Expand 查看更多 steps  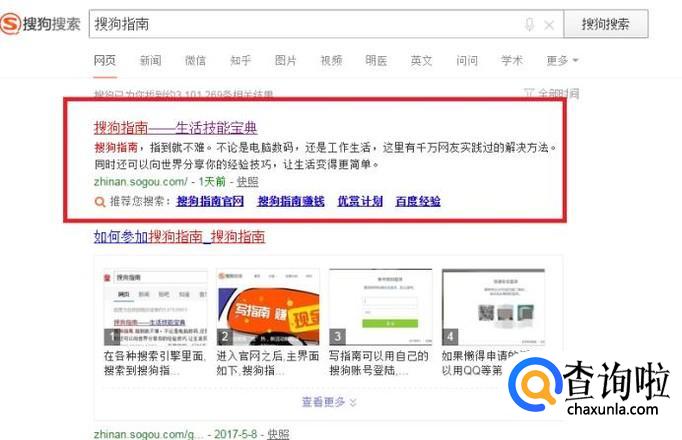tap(329, 402)
